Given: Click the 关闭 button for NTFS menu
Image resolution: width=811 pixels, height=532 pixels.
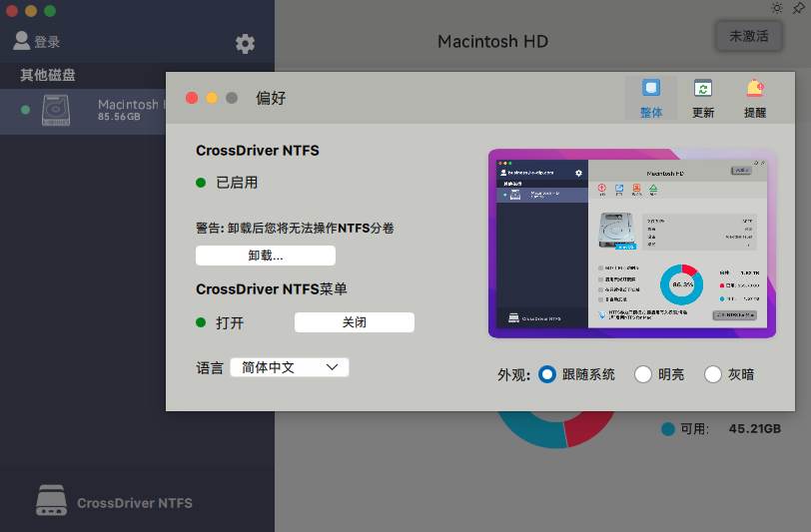Looking at the screenshot, I should coord(354,322).
